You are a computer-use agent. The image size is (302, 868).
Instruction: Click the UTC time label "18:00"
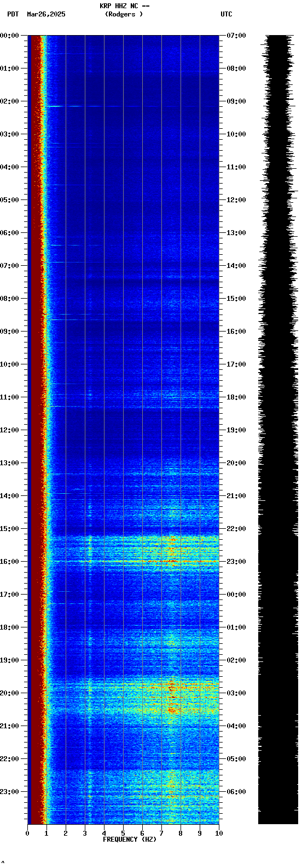tap(236, 397)
